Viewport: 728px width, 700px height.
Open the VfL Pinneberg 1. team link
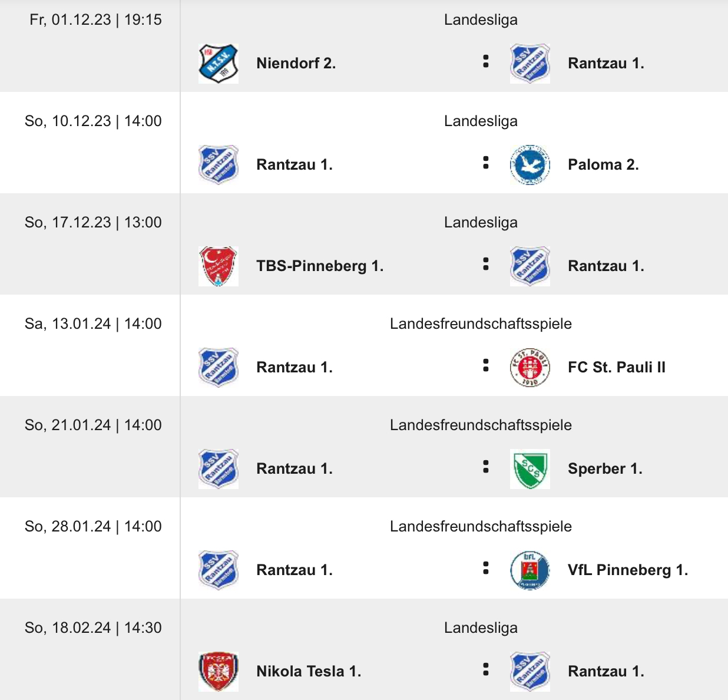627,570
